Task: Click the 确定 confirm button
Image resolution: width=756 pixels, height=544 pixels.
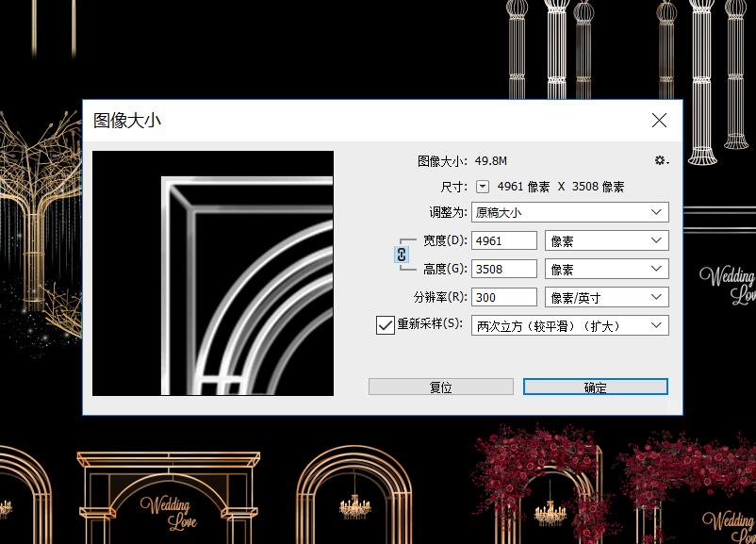Action: [x=594, y=387]
